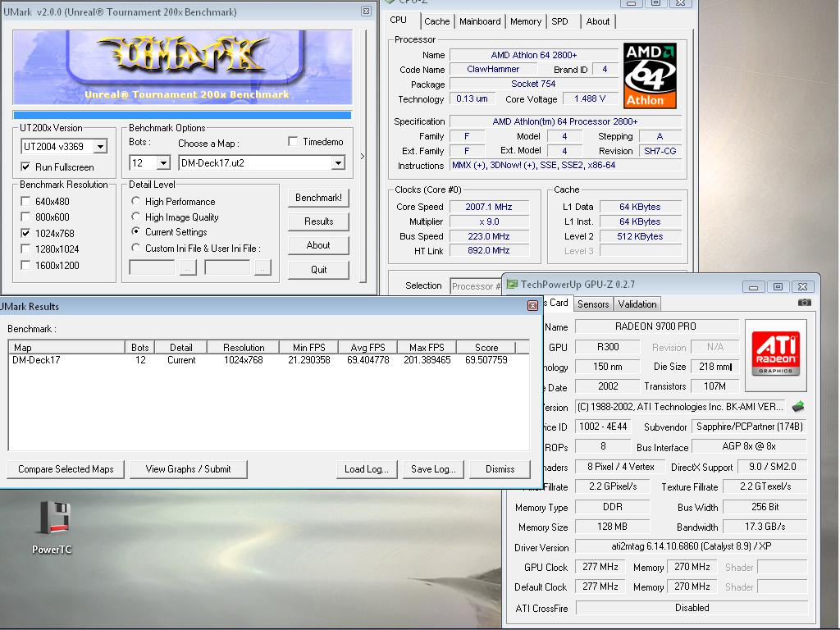
Task: Open the Sensors tab in GPU-Z
Action: point(593,304)
